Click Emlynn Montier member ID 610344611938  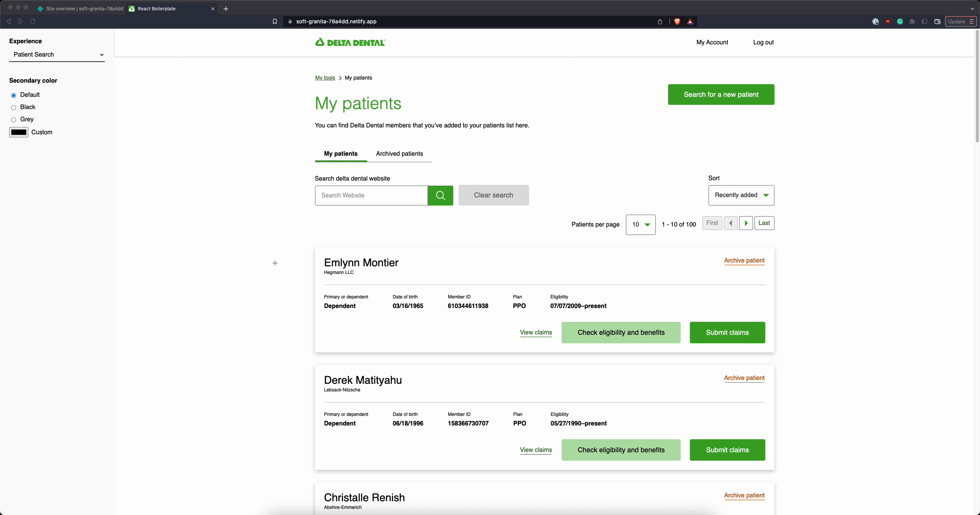pyautogui.click(x=468, y=306)
